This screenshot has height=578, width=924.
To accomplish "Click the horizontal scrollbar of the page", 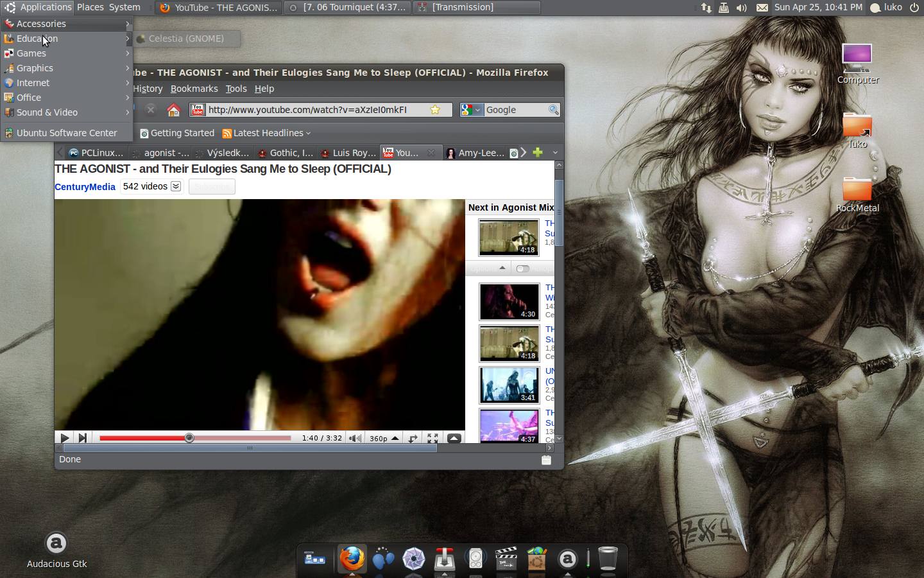I will [250, 448].
